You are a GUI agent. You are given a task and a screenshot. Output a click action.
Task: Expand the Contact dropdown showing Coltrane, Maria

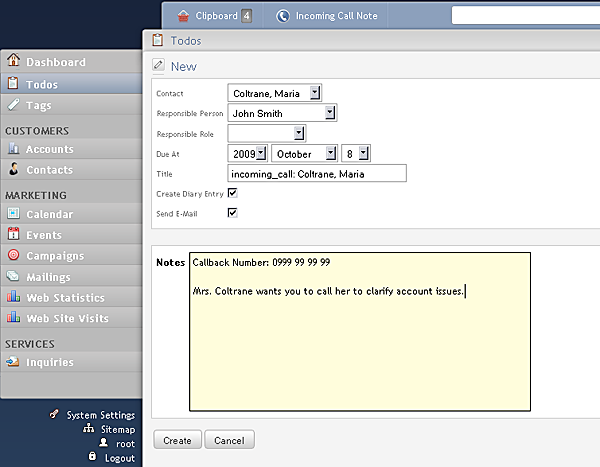[x=275, y=93]
